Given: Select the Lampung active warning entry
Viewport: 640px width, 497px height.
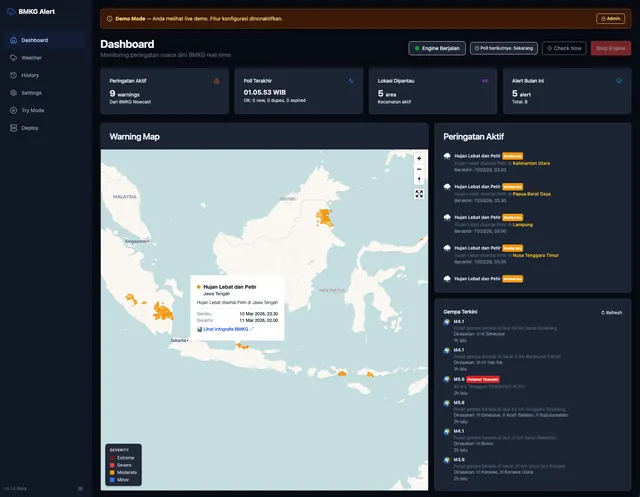Looking at the screenshot, I should click(x=532, y=224).
